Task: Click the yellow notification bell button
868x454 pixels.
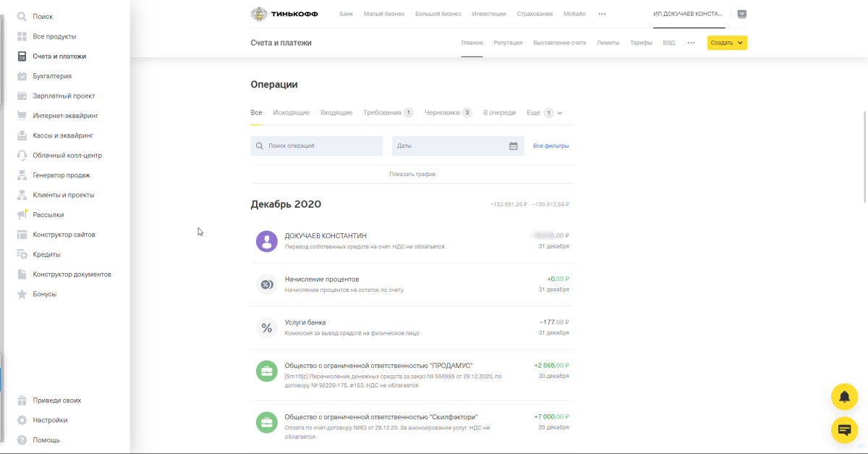Action: (x=844, y=396)
